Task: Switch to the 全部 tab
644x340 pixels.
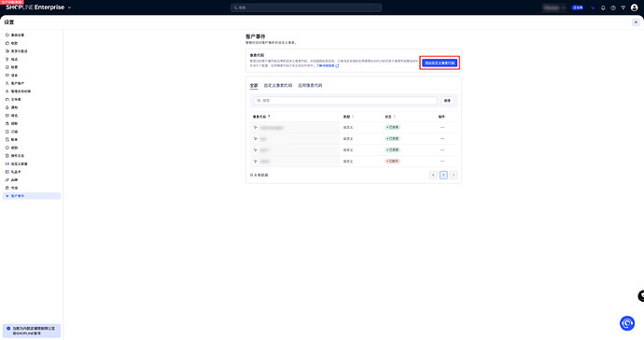Action: [x=254, y=86]
